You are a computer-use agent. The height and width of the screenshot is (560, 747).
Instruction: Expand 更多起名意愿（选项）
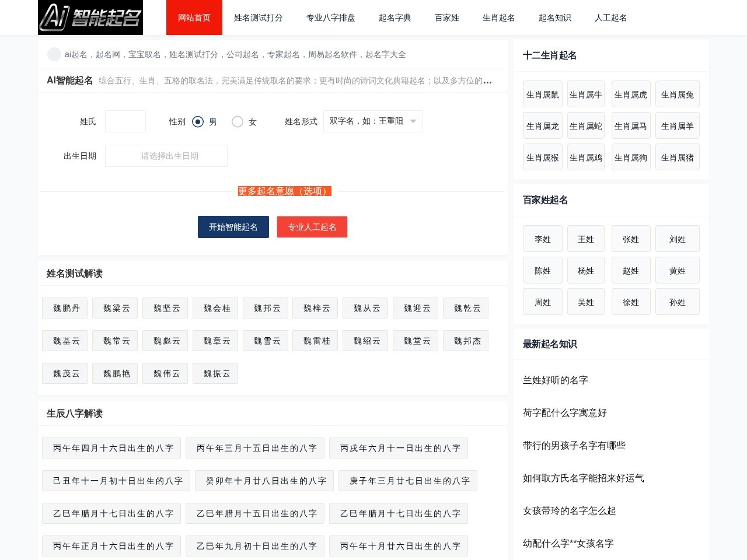(285, 191)
